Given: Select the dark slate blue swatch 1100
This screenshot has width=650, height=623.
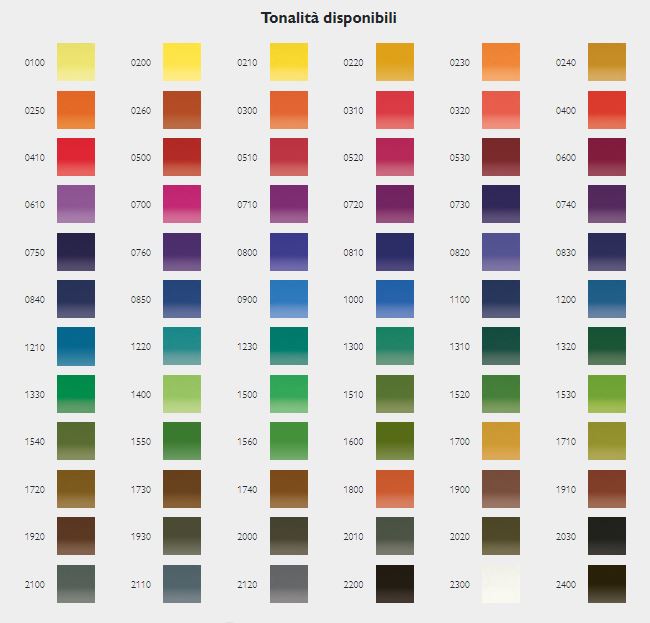Looking at the screenshot, I should [x=501, y=299].
